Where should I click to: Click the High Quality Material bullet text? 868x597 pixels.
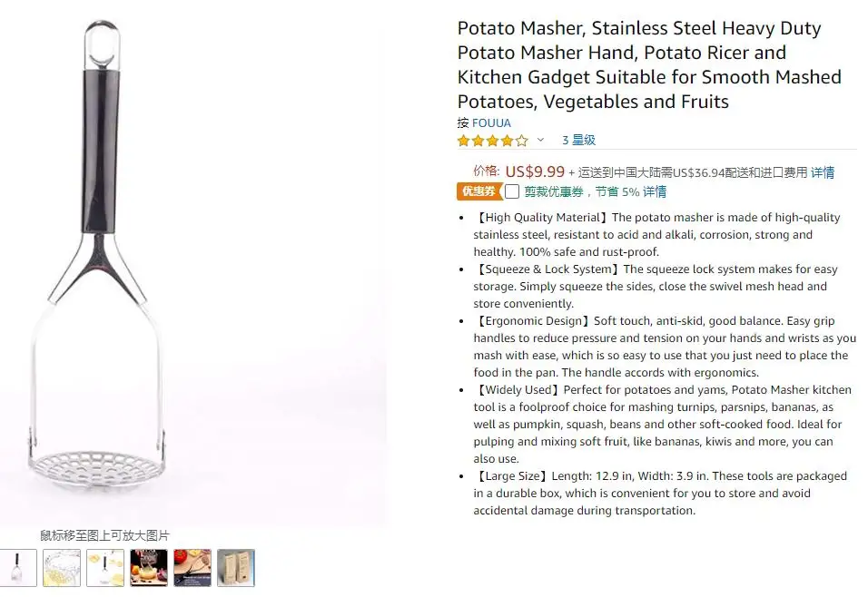coord(656,234)
